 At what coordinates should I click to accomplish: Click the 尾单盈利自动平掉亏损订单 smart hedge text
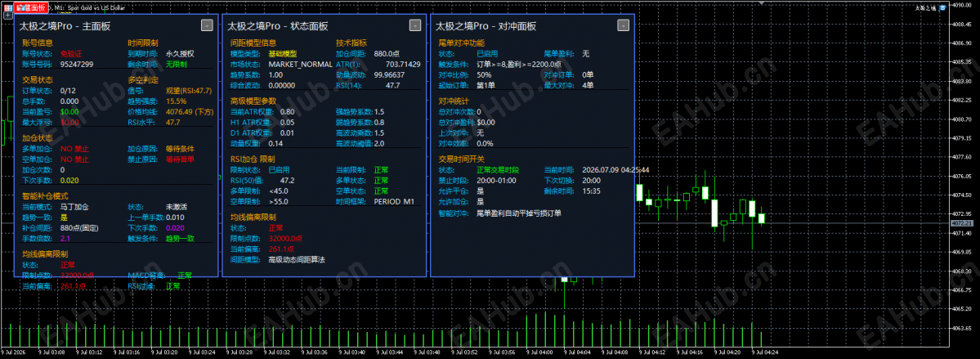pos(519,213)
